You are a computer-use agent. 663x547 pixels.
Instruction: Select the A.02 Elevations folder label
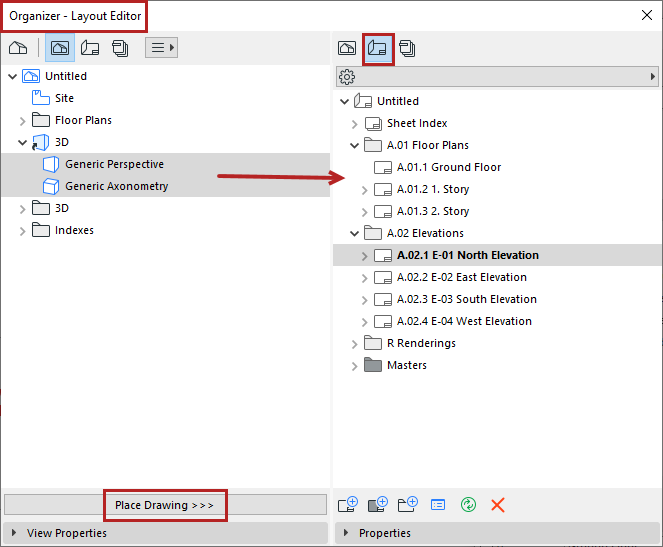[x=425, y=233]
